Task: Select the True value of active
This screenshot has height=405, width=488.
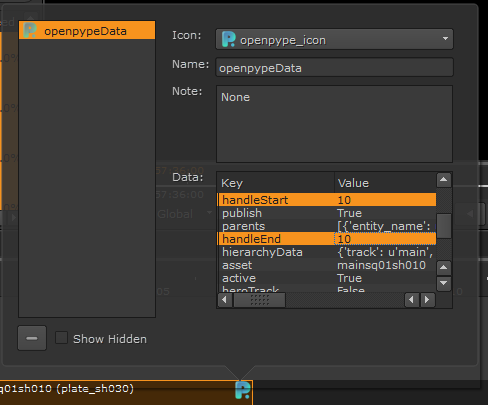Action: click(x=385, y=278)
